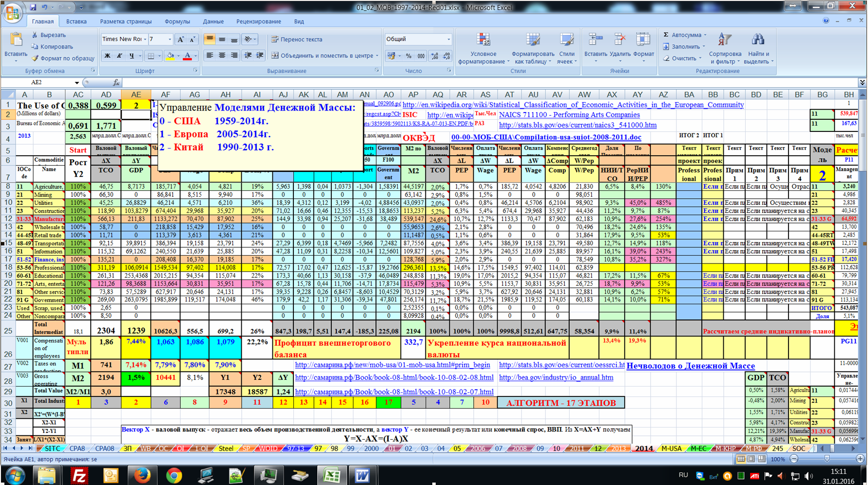This screenshot has width=868, height=485.
Task: Toggle bold (Ж) formatting
Action: coord(107,56)
